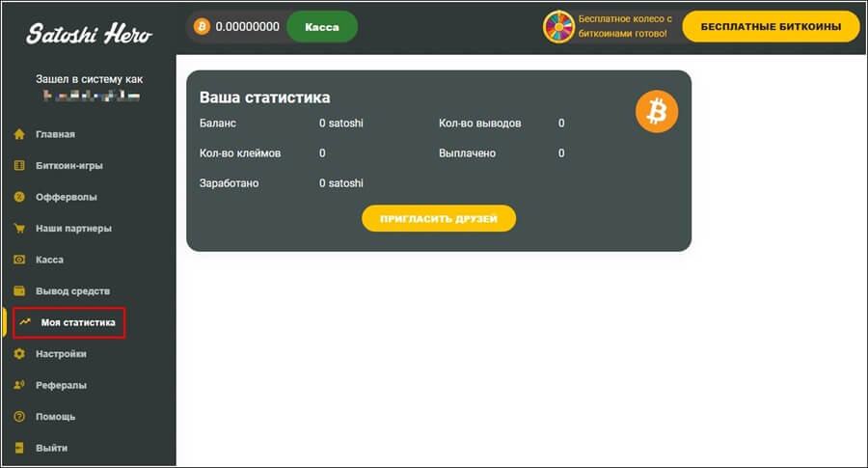Click the cash icon beside Касса in sidebar

click(19, 260)
